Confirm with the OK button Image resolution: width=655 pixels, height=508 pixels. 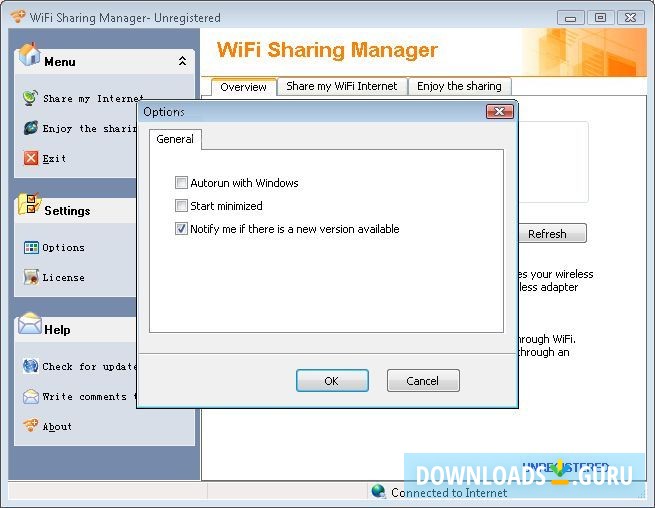coord(332,381)
